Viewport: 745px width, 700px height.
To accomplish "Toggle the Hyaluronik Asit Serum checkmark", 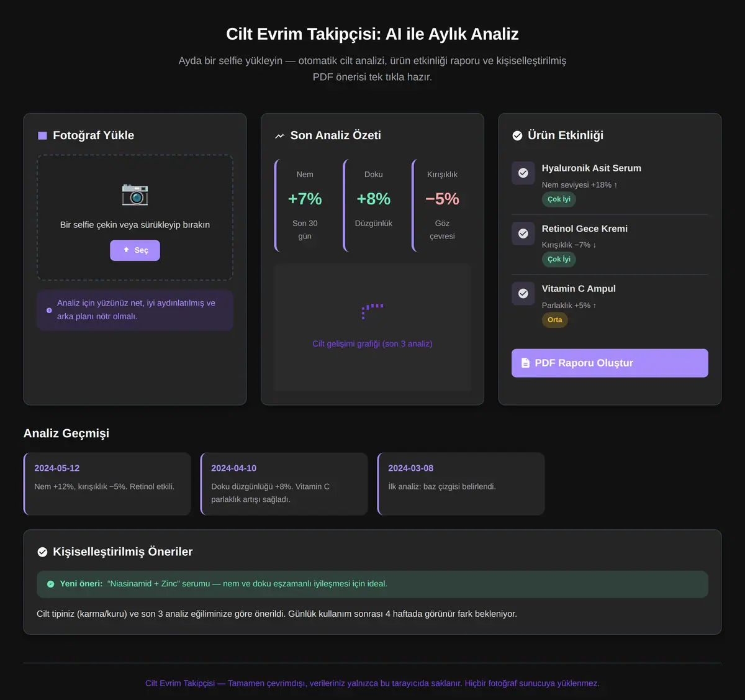I will coord(523,173).
